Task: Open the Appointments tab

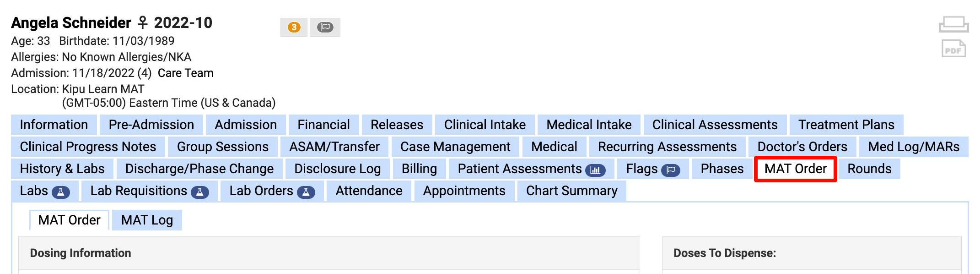Action: click(464, 191)
